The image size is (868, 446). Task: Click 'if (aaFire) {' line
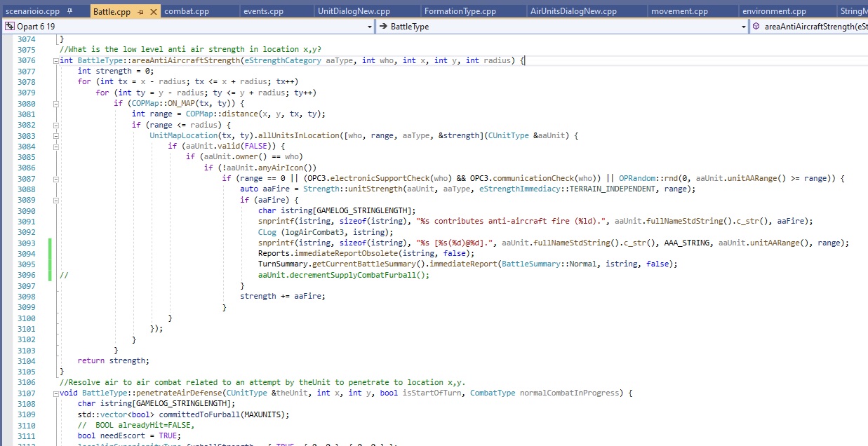[269, 200]
